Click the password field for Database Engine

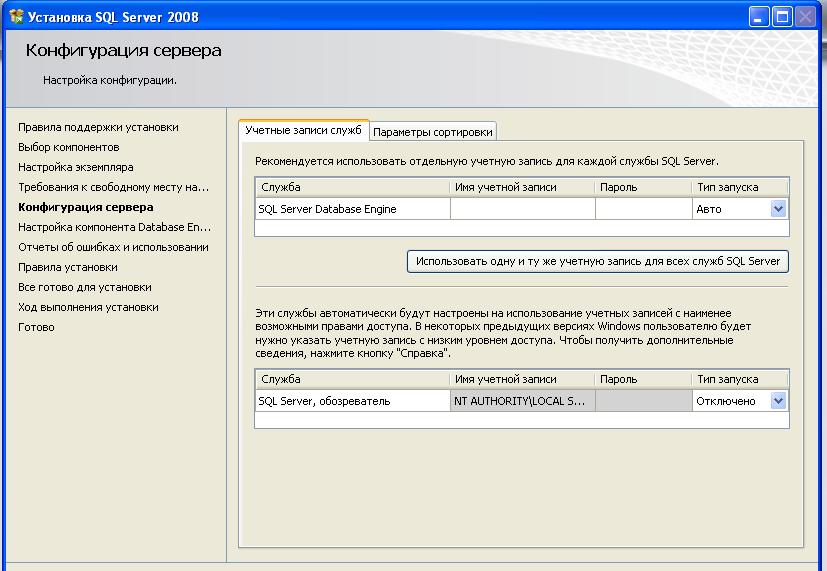click(643, 209)
